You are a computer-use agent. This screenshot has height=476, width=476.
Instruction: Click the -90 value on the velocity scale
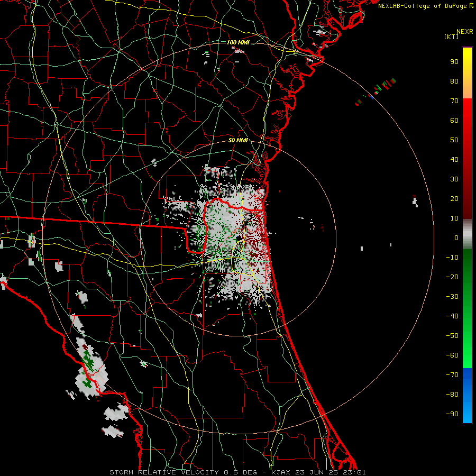(x=452, y=414)
